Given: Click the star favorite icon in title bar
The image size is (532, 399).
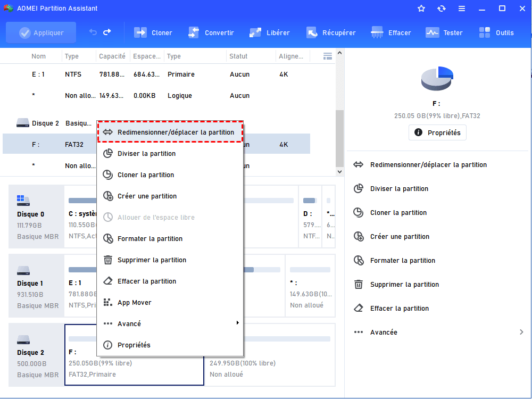Looking at the screenshot, I should [421, 9].
